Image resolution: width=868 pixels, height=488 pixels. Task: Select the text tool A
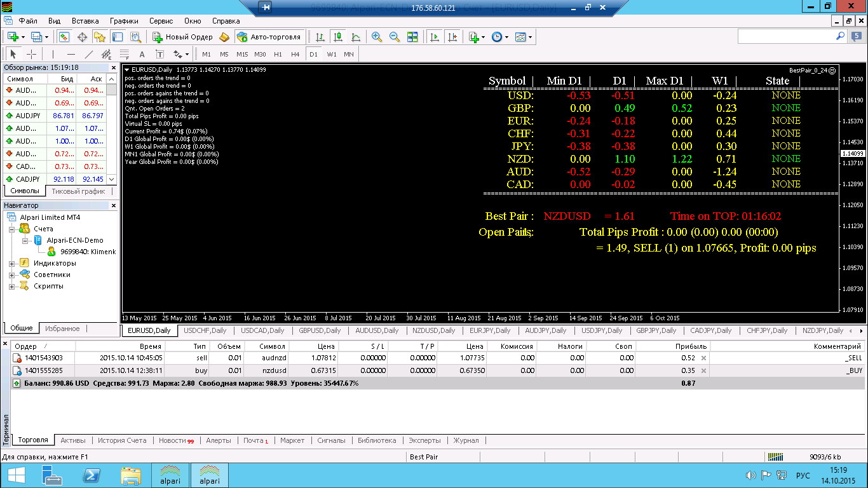click(x=142, y=55)
